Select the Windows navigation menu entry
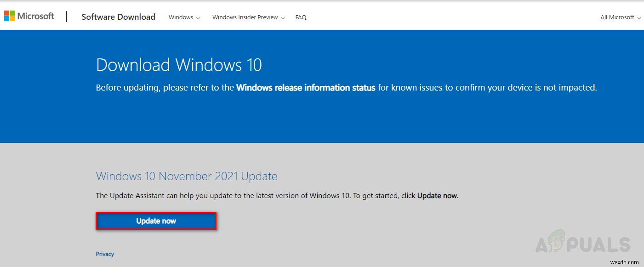 [x=181, y=17]
